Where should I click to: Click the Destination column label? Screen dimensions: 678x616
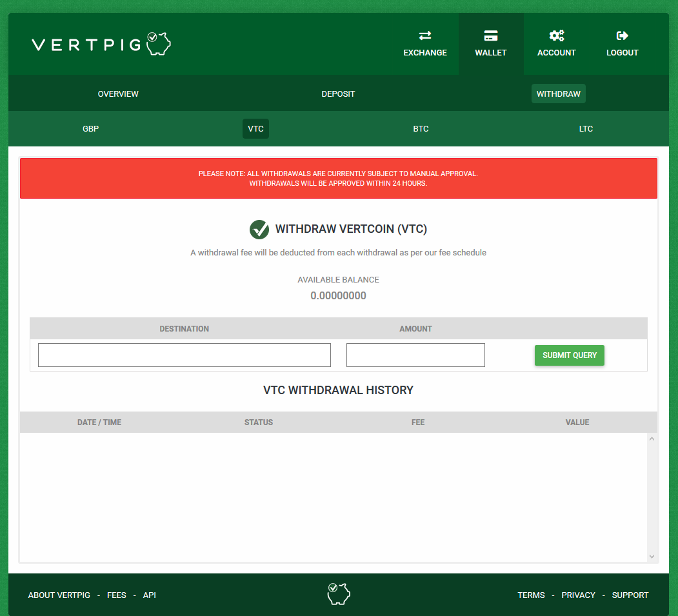tap(184, 328)
